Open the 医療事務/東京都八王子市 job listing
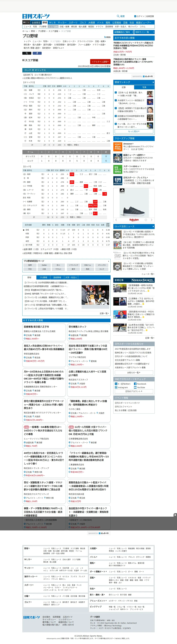This screenshot has height=644, width=177. tap(44, 332)
